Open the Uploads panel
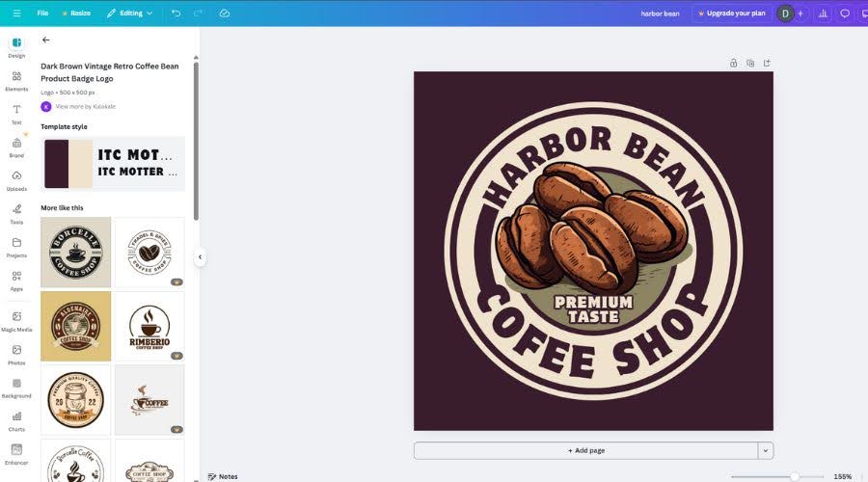868x482 pixels. click(16, 181)
